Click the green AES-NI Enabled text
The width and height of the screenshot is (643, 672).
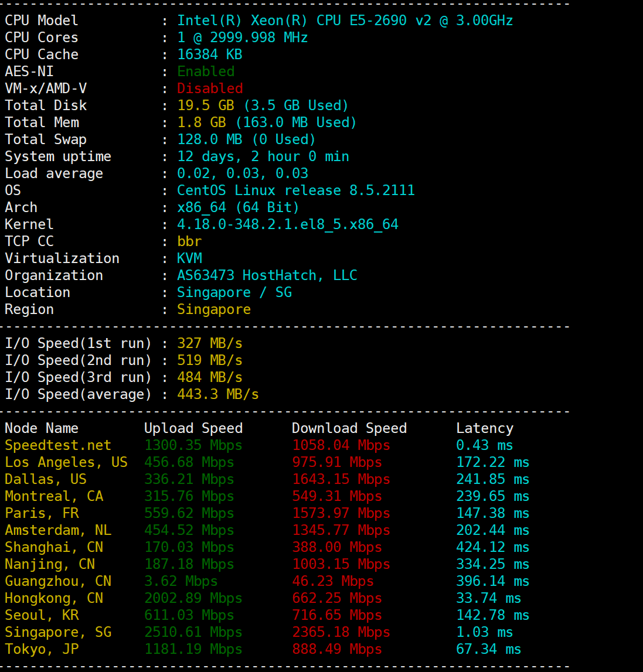(x=206, y=71)
